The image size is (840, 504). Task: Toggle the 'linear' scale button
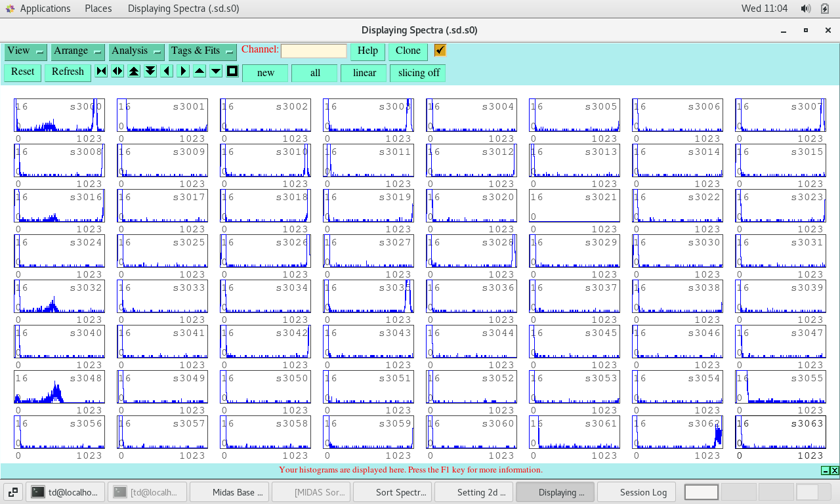click(x=364, y=73)
